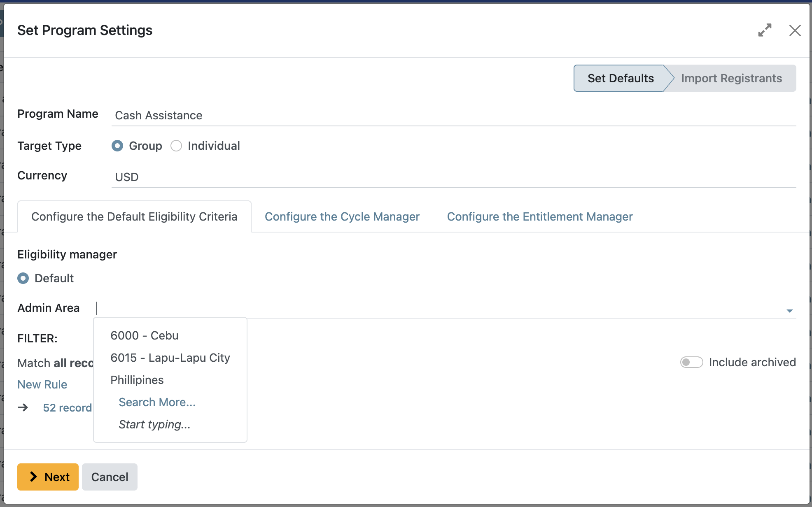The image size is (812, 507).
Task: Click the Search More link
Action: tap(157, 402)
